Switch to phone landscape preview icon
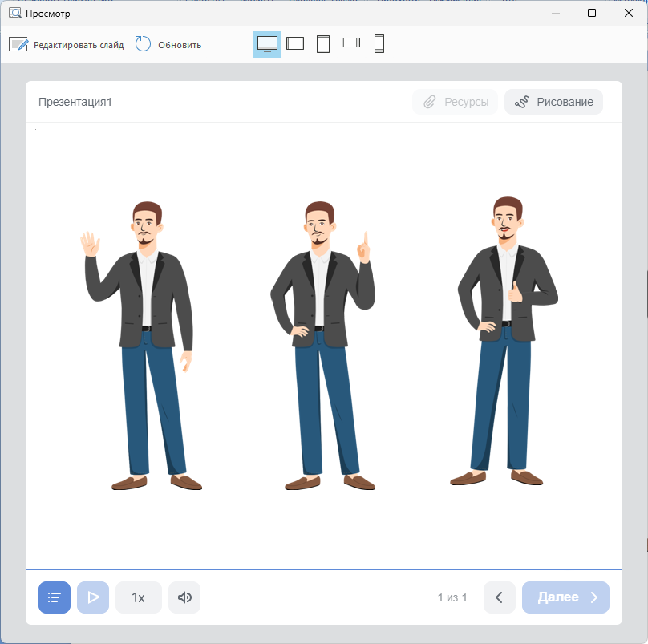 coord(350,43)
